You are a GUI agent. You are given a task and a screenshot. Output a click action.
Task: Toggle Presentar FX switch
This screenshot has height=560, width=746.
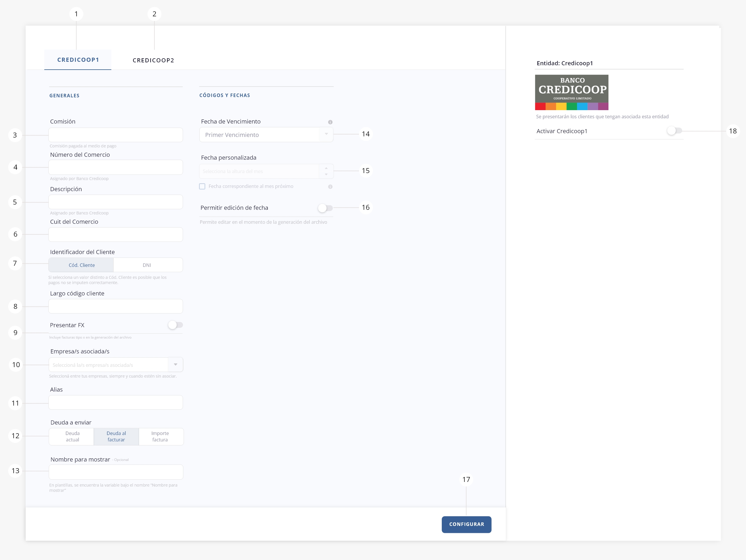175,325
